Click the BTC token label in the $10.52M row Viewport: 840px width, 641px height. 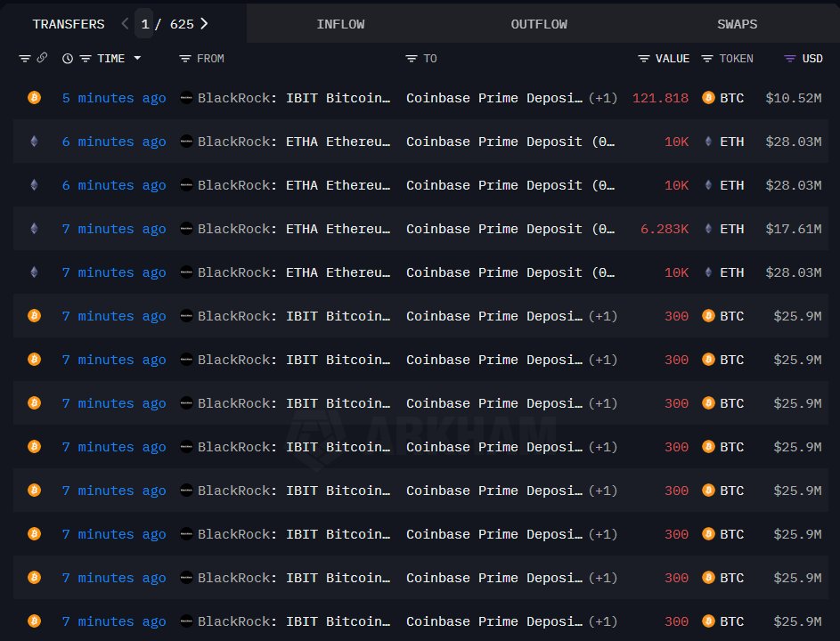click(x=732, y=98)
